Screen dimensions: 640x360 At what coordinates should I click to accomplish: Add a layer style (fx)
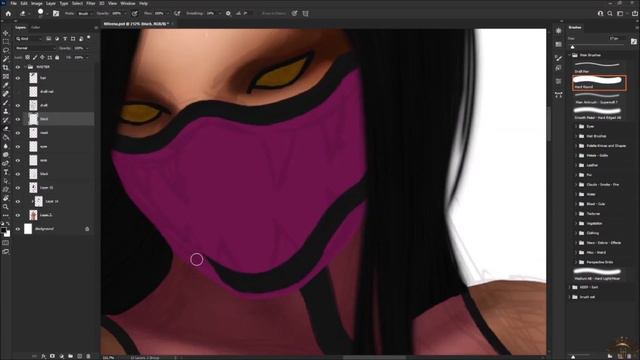click(43, 356)
